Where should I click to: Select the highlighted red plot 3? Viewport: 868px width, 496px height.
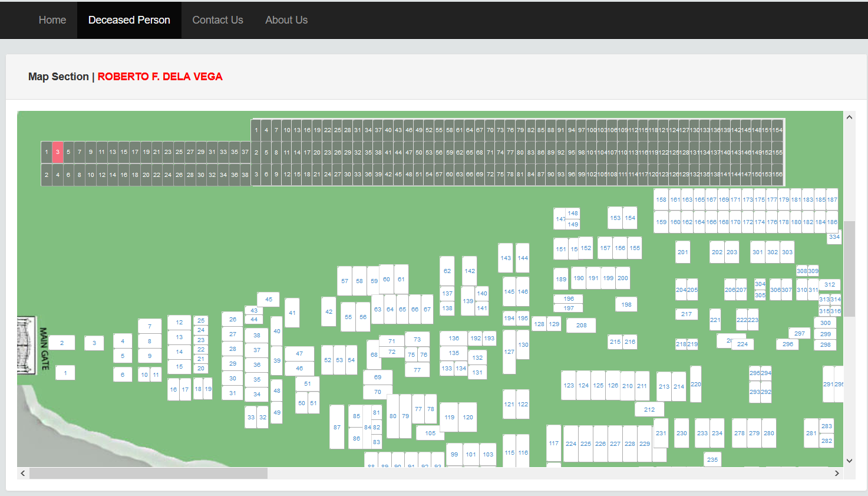(x=57, y=152)
